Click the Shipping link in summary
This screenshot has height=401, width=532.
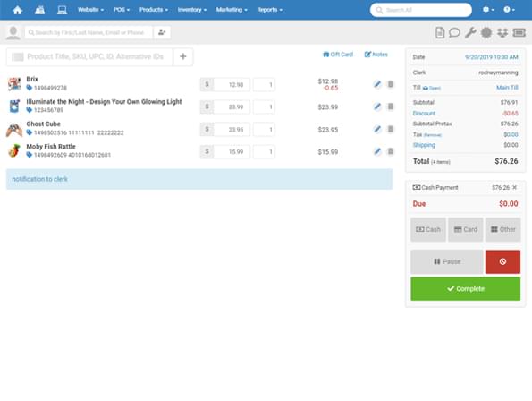click(424, 145)
